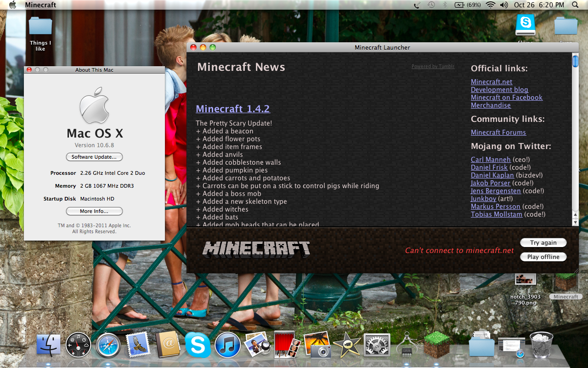Viewport: 588px width, 368px height.
Task: Open iTunes from the dock
Action: 227,345
